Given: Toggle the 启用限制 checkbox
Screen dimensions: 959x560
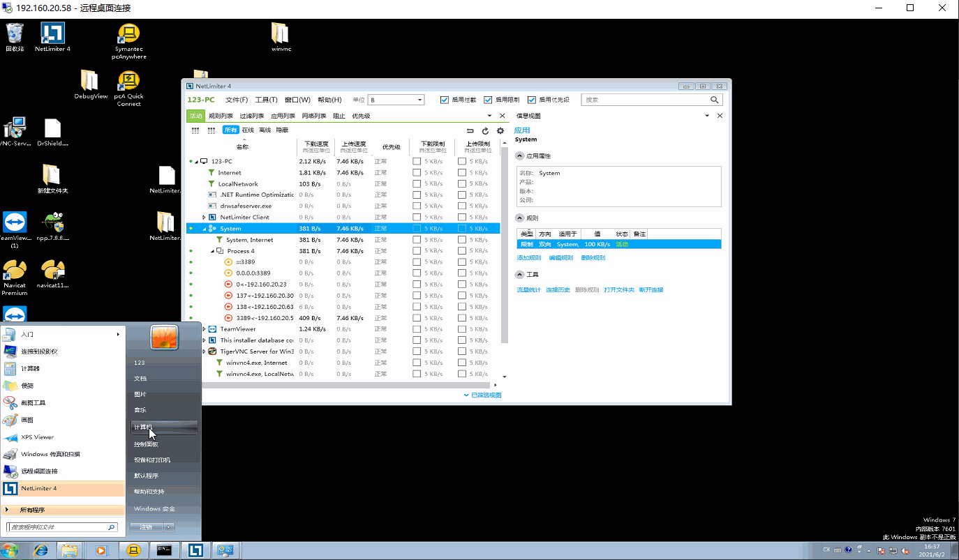Looking at the screenshot, I should coord(488,100).
